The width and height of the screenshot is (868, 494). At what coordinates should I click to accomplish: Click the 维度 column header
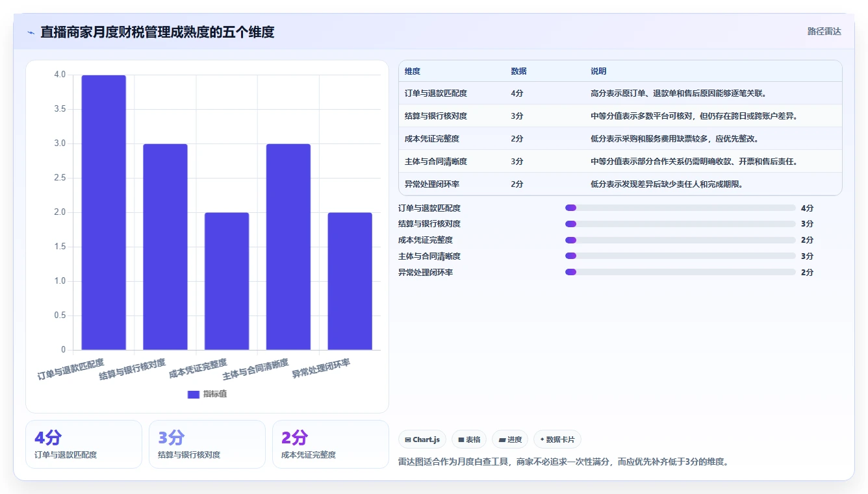413,71
